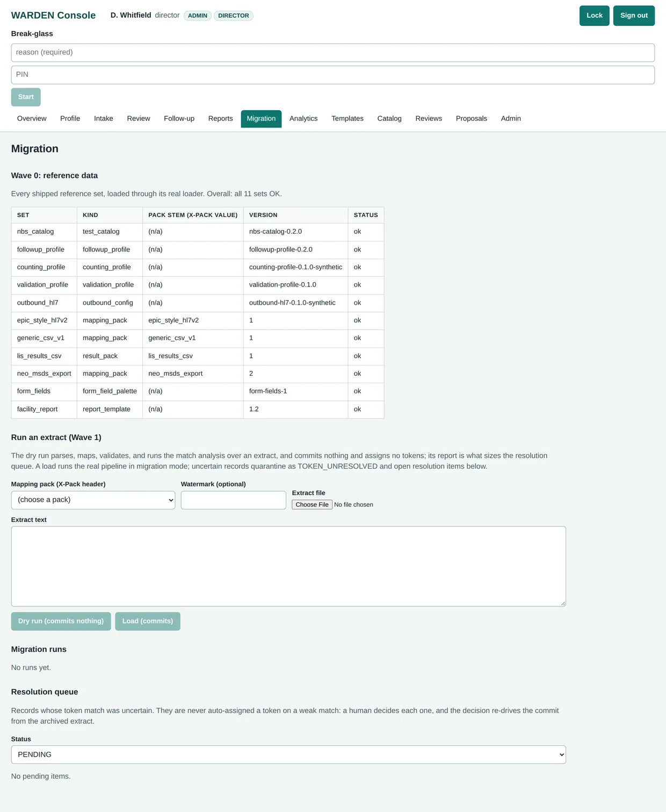This screenshot has width=666, height=812.
Task: Select the facility_report set cell
Action: [44, 409]
